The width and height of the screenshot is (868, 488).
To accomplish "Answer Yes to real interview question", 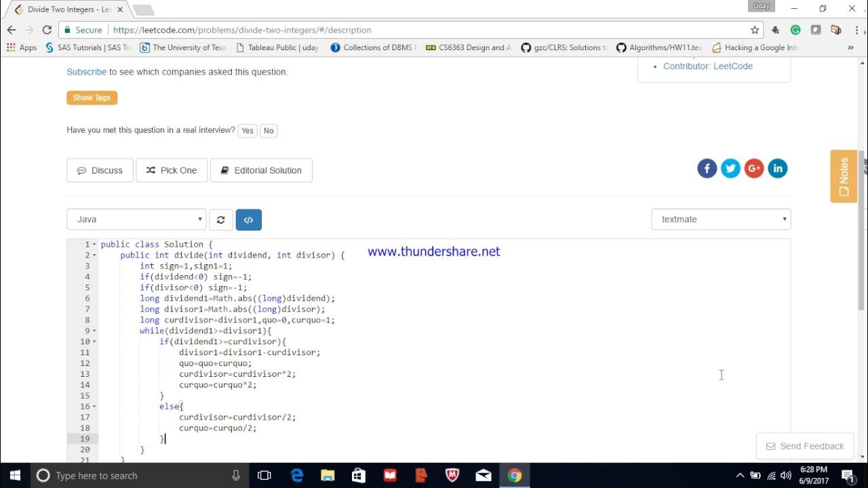I will click(248, 131).
